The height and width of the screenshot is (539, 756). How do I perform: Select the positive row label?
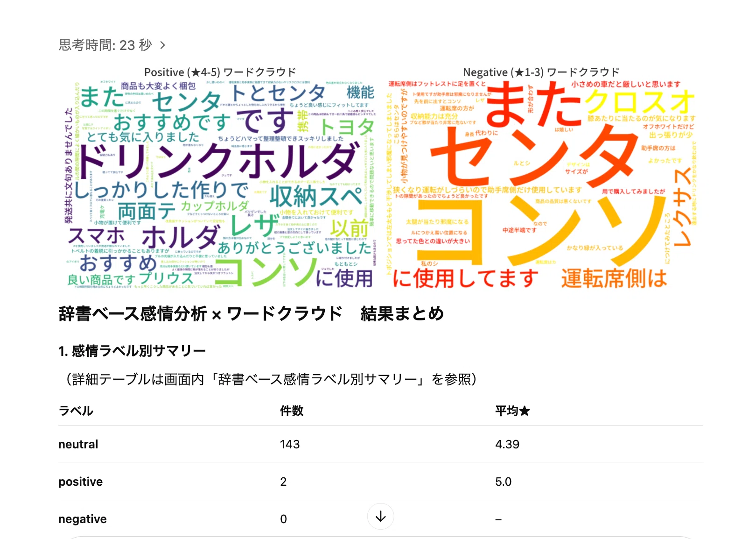(x=80, y=482)
